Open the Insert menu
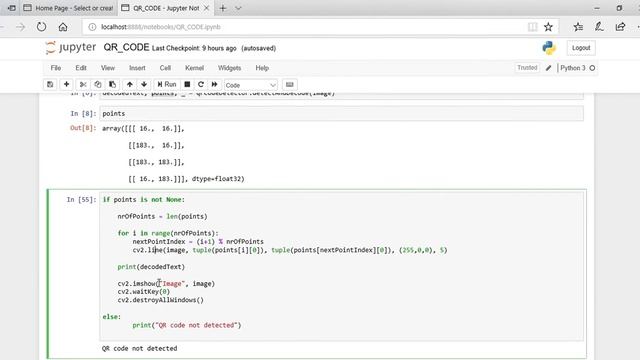640x360 pixels. (137, 68)
